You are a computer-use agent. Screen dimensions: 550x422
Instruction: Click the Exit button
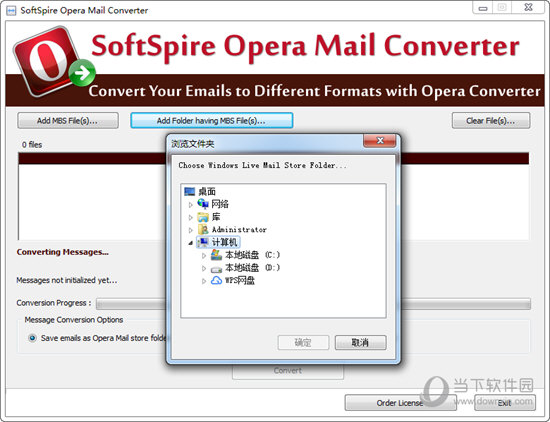(x=505, y=403)
